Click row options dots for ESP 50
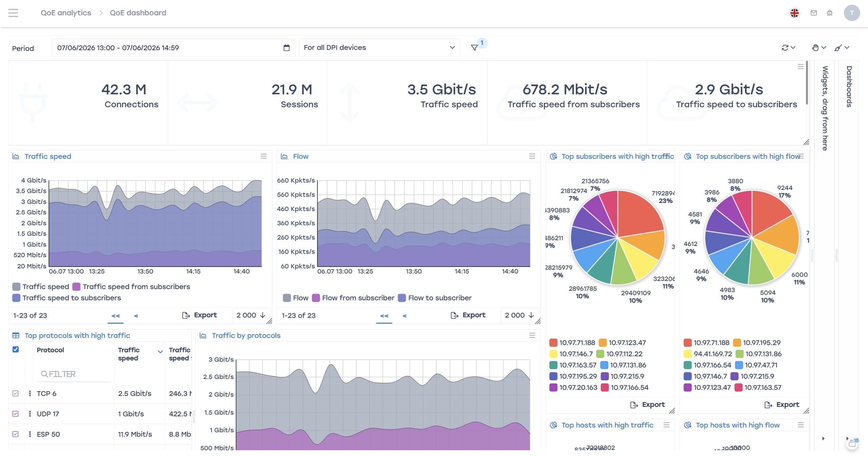 (30, 434)
